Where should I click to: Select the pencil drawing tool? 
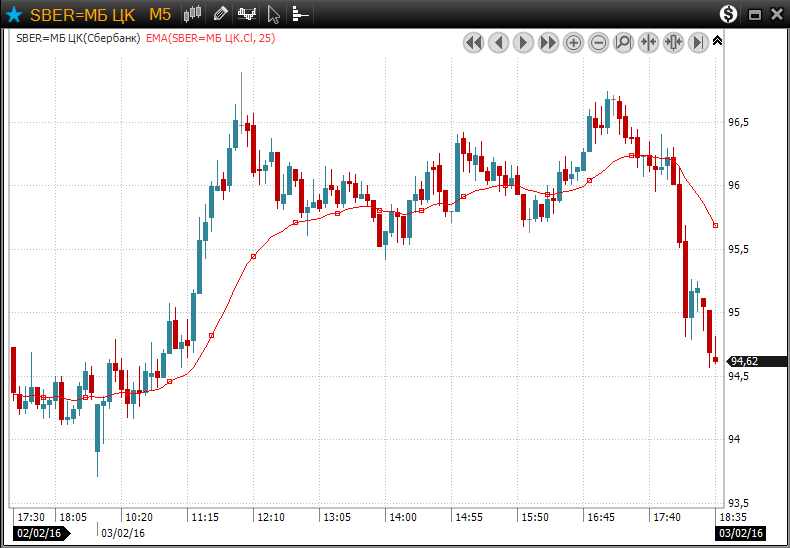click(220, 14)
